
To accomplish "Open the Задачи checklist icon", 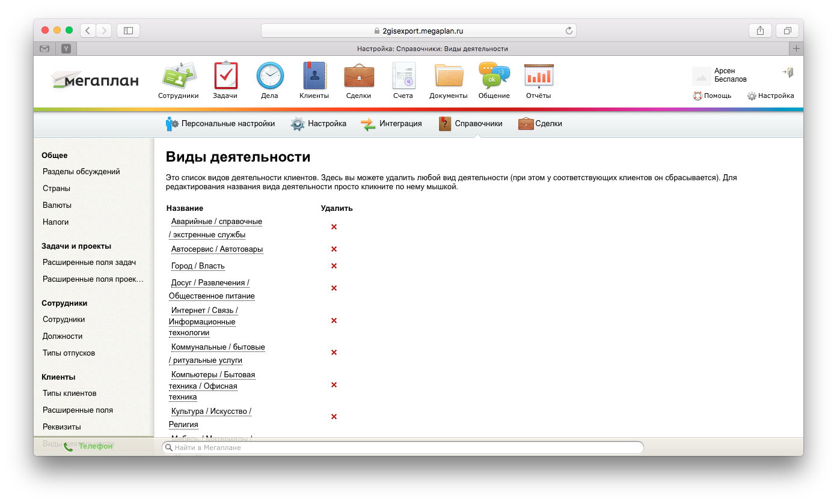I will coord(225,76).
